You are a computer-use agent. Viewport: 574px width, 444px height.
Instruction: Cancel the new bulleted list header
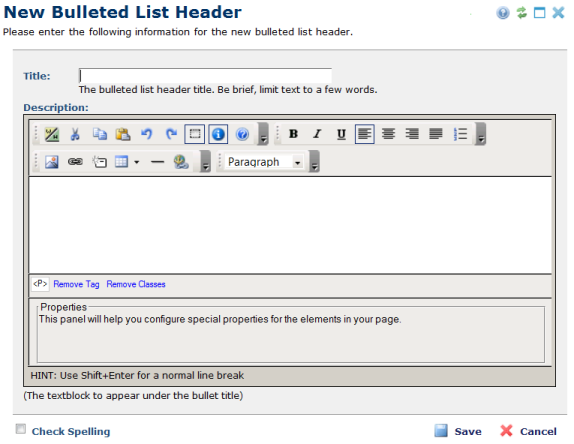click(528, 431)
